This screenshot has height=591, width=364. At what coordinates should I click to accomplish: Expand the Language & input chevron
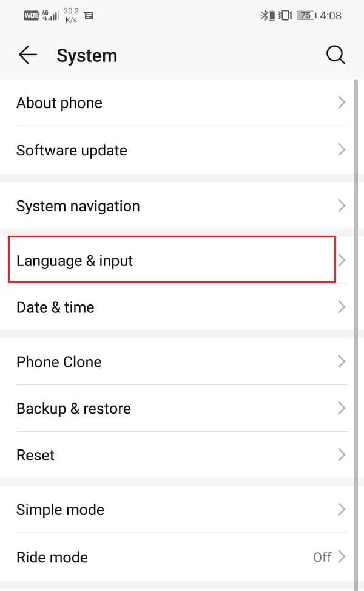pos(342,260)
